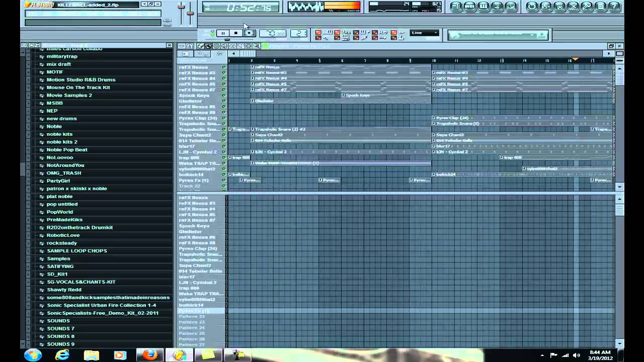Switch to the Pattern 22 track row
This screenshot has height=362, width=644.
pos(192,317)
